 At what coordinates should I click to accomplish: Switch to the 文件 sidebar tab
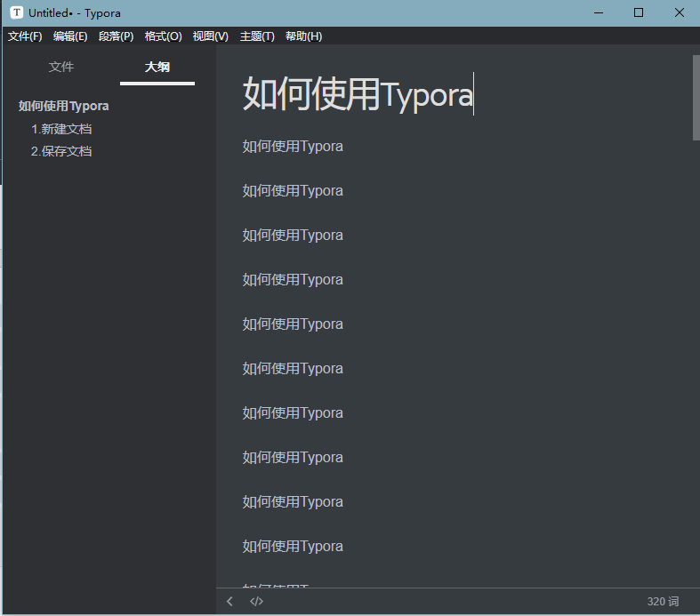61,67
